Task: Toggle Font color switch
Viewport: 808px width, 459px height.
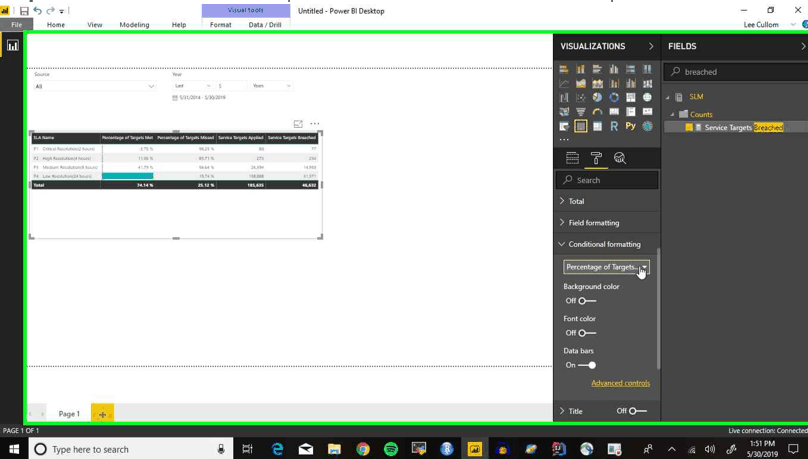Action: (x=586, y=333)
